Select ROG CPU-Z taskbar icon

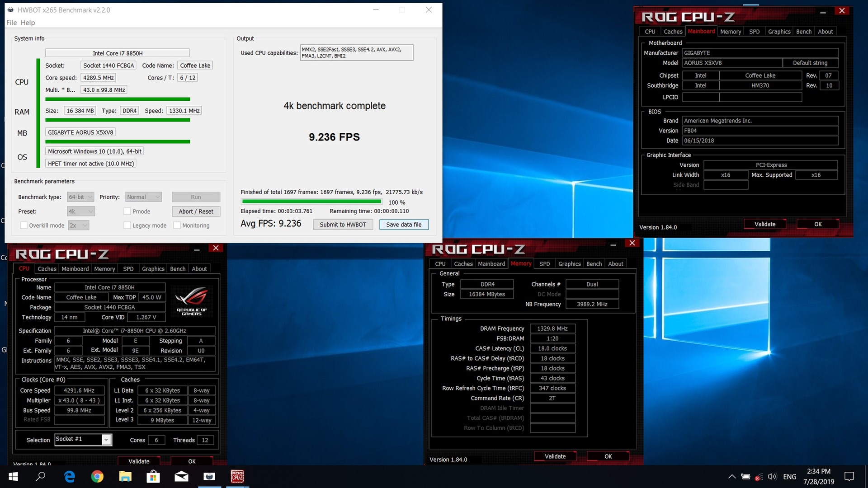pos(237,477)
